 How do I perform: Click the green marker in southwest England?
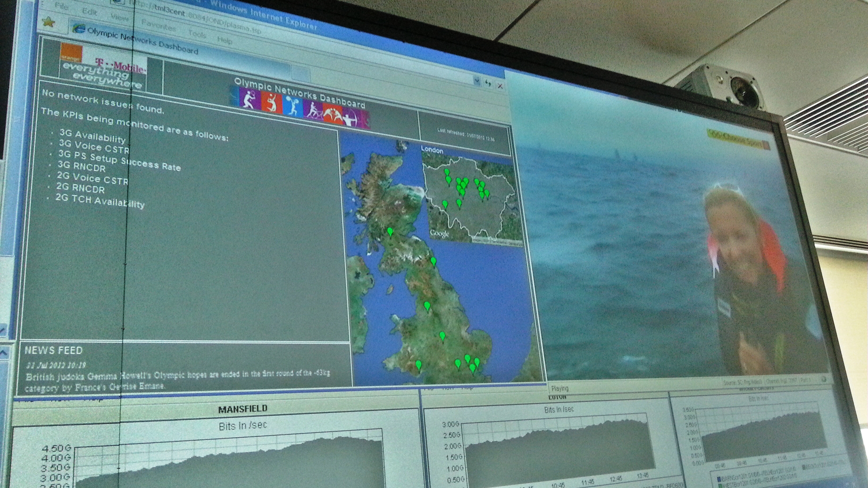418,365
